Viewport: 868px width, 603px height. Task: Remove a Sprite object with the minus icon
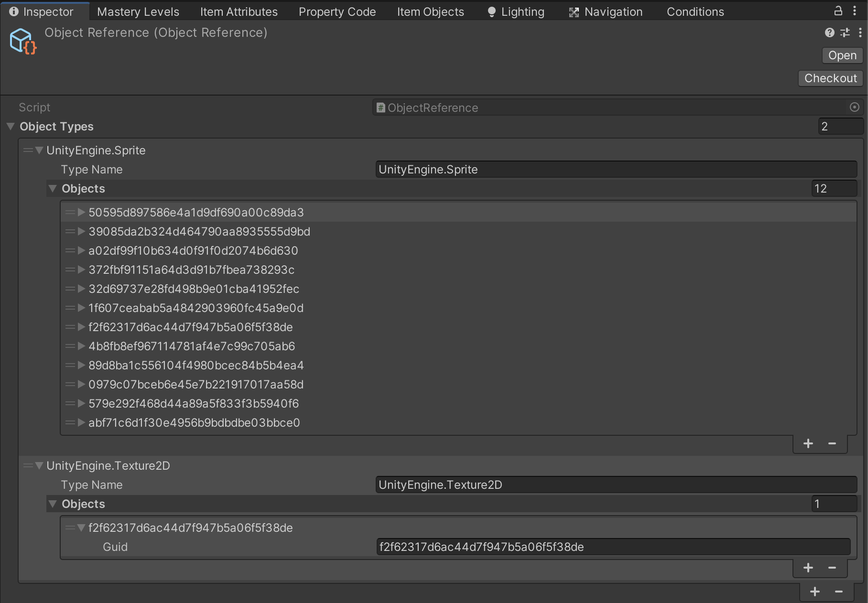832,444
